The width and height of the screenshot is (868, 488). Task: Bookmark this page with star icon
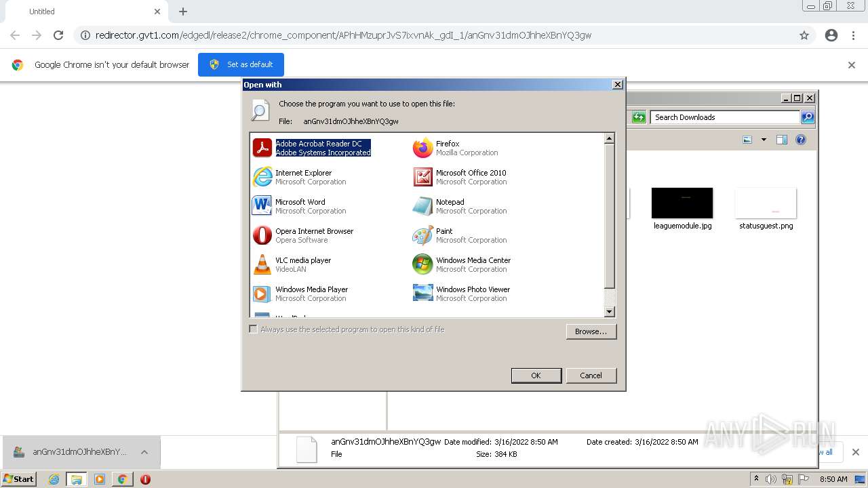coord(804,35)
